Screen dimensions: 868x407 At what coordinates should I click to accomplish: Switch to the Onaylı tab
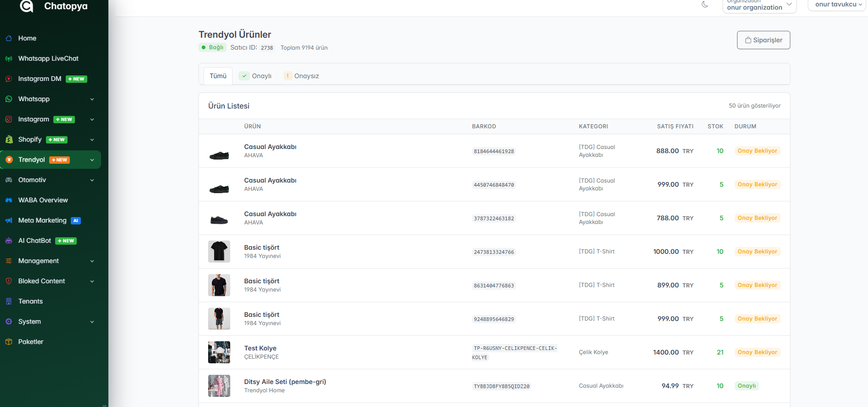pyautogui.click(x=256, y=76)
